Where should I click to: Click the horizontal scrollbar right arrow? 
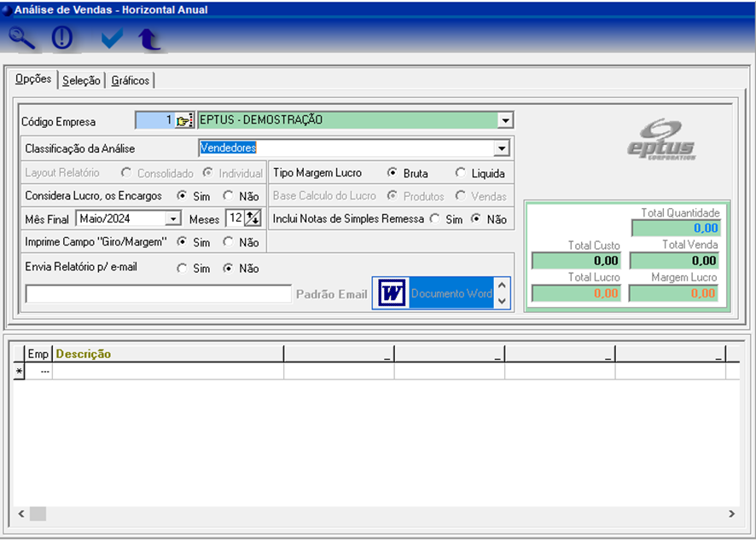point(731,513)
